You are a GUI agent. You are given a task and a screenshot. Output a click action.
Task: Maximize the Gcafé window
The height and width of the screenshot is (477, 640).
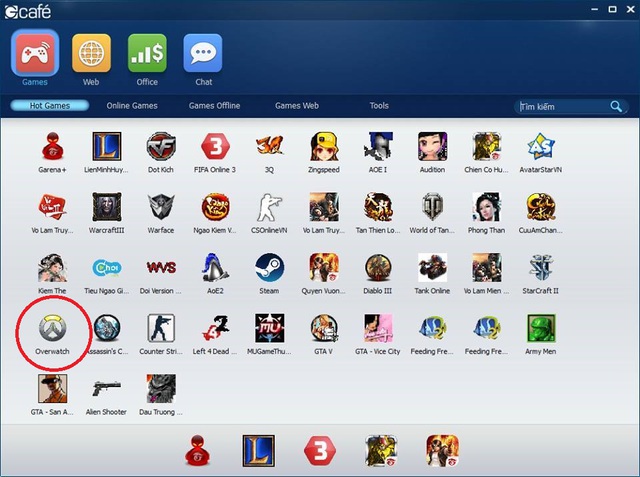point(612,9)
